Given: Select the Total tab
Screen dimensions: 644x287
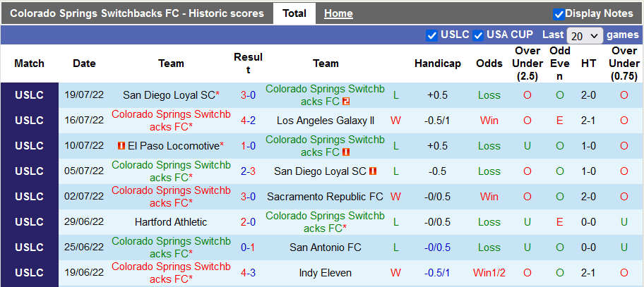Looking at the screenshot, I should pos(294,13).
